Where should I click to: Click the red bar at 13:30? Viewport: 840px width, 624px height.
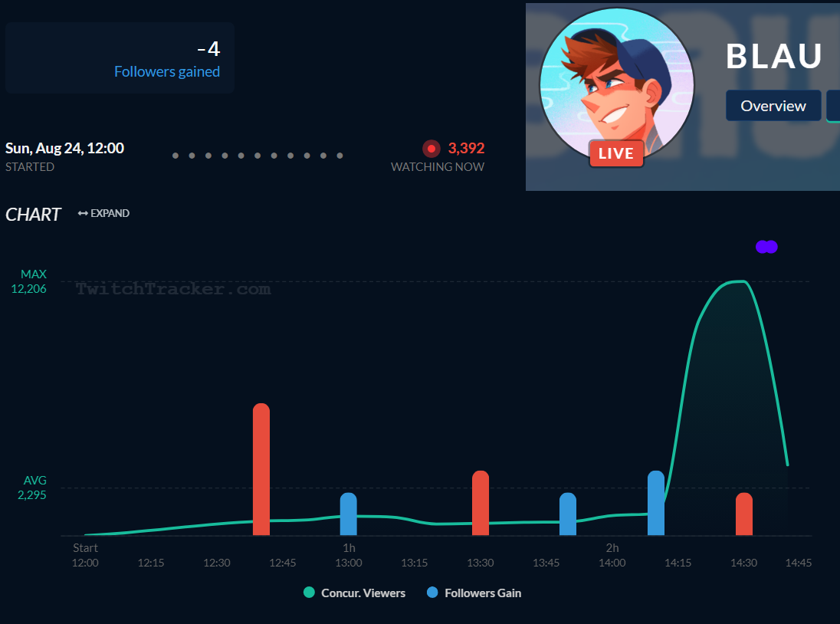click(481, 503)
